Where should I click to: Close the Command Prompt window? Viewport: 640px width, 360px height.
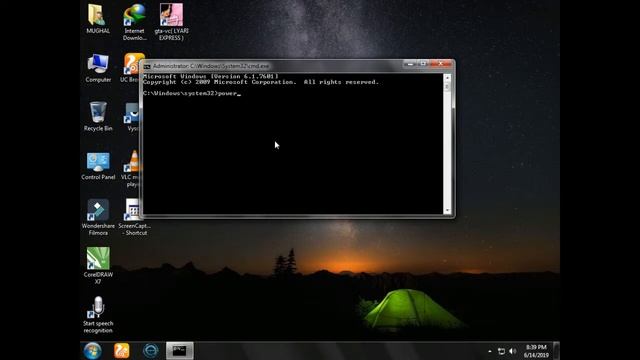click(441, 64)
